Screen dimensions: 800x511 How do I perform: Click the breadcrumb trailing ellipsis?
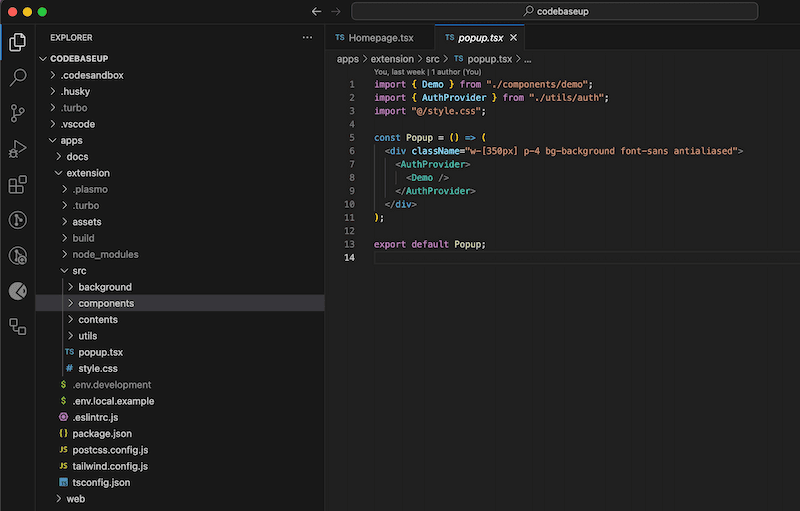click(x=528, y=59)
